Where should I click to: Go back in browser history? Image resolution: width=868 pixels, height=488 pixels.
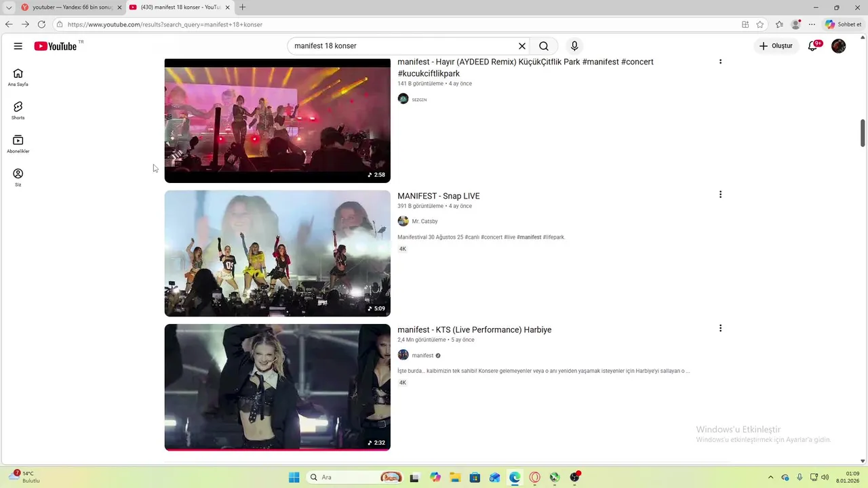(x=9, y=24)
